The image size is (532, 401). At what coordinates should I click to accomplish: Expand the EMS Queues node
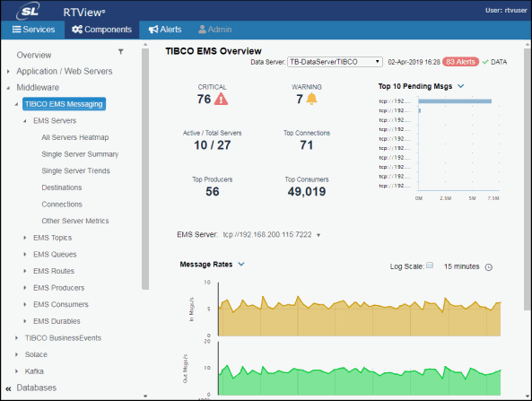pyautogui.click(x=25, y=255)
